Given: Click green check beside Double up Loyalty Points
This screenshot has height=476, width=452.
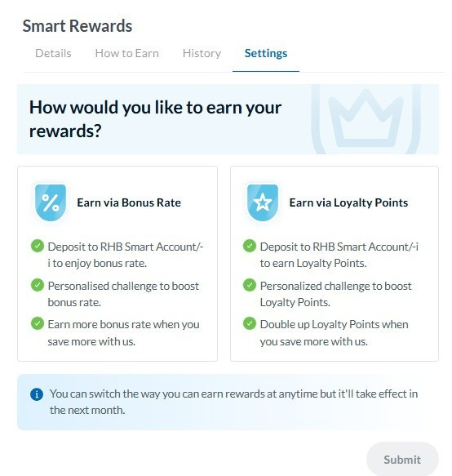Looking at the screenshot, I should point(250,323).
